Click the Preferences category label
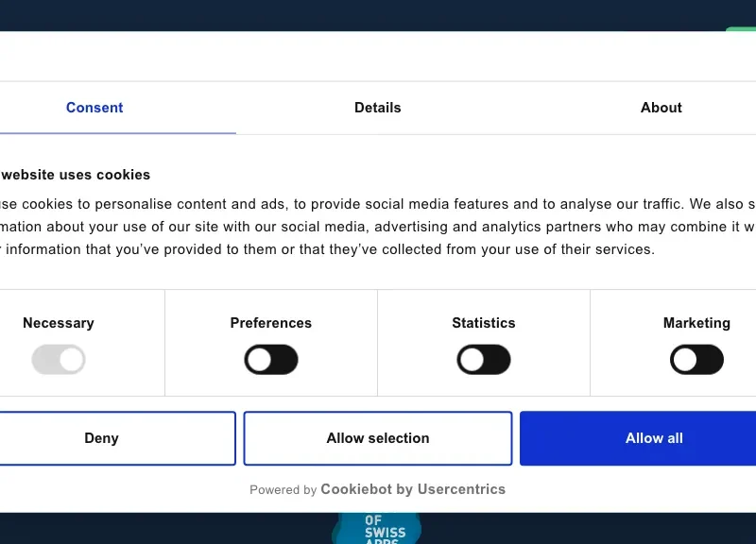This screenshot has width=756, height=544. point(271,323)
